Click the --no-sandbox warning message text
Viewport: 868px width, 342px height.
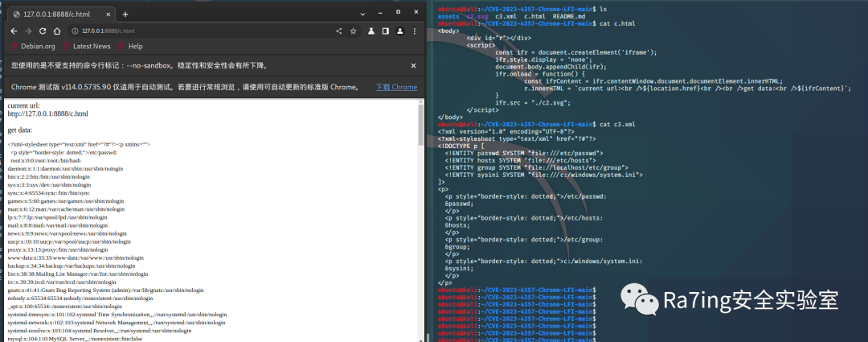coord(140,65)
